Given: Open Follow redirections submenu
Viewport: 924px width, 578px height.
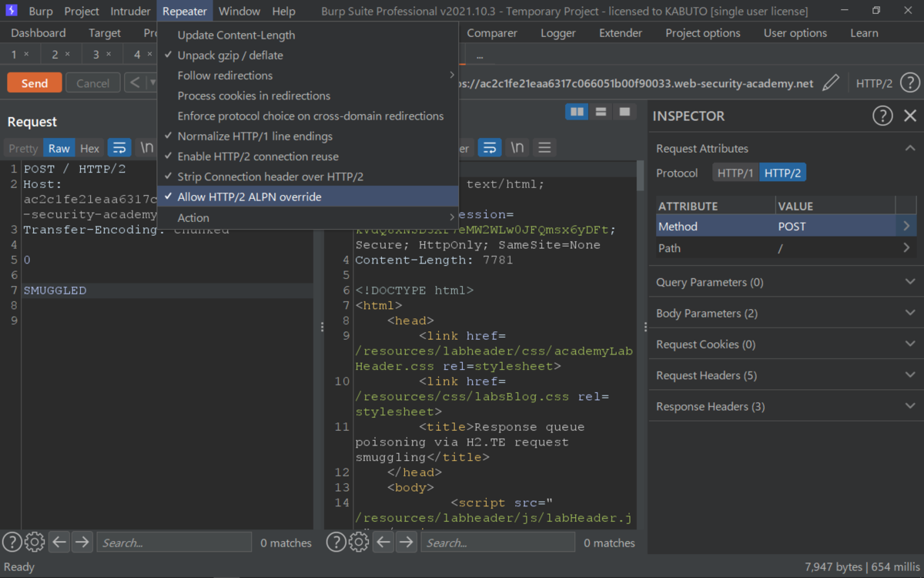Looking at the screenshot, I should tap(308, 76).
